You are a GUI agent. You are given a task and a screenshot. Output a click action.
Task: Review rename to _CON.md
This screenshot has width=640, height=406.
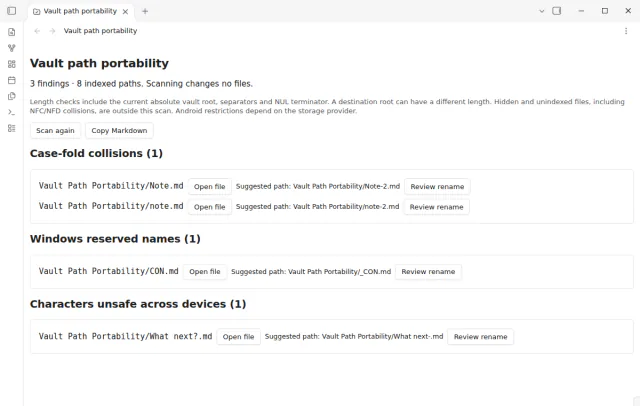tap(428, 272)
